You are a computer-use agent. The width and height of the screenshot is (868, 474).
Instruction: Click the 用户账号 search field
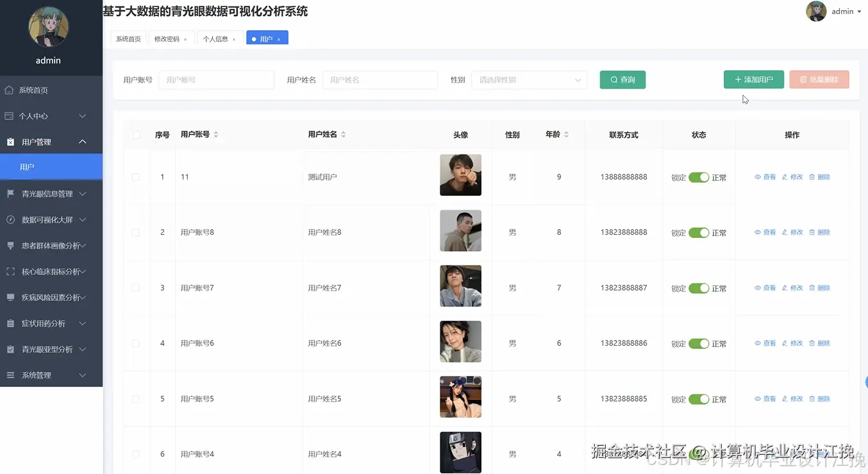tap(216, 80)
